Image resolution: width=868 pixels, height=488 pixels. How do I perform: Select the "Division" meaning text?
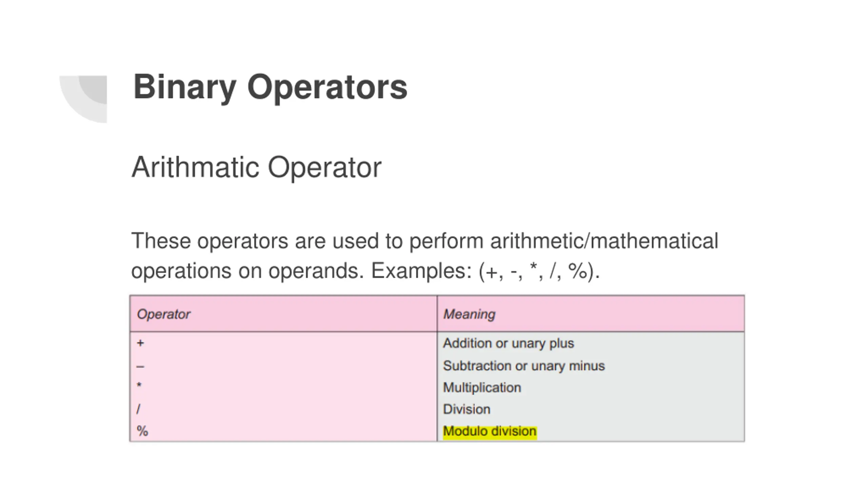(467, 409)
